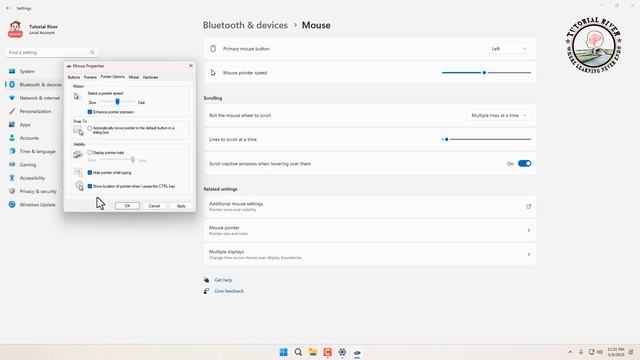Image resolution: width=640 pixels, height=360 pixels.
Task: Open Accessibility settings category
Action: pyautogui.click(x=31, y=178)
